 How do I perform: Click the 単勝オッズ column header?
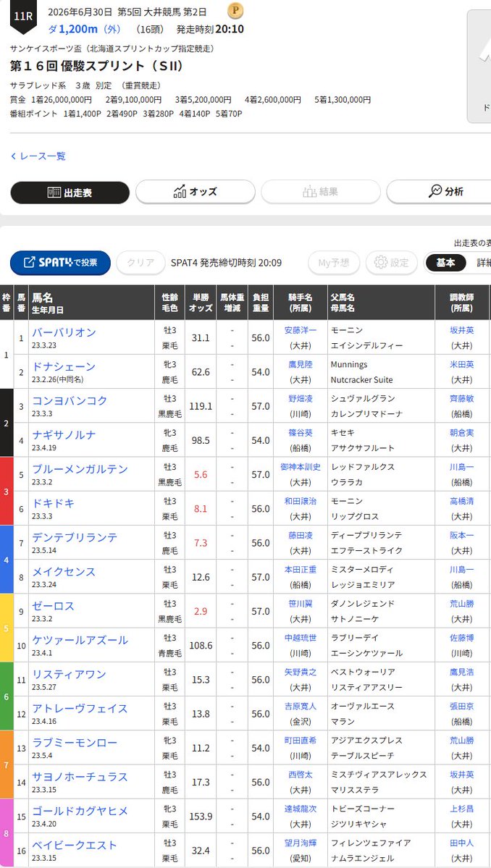[x=201, y=303]
